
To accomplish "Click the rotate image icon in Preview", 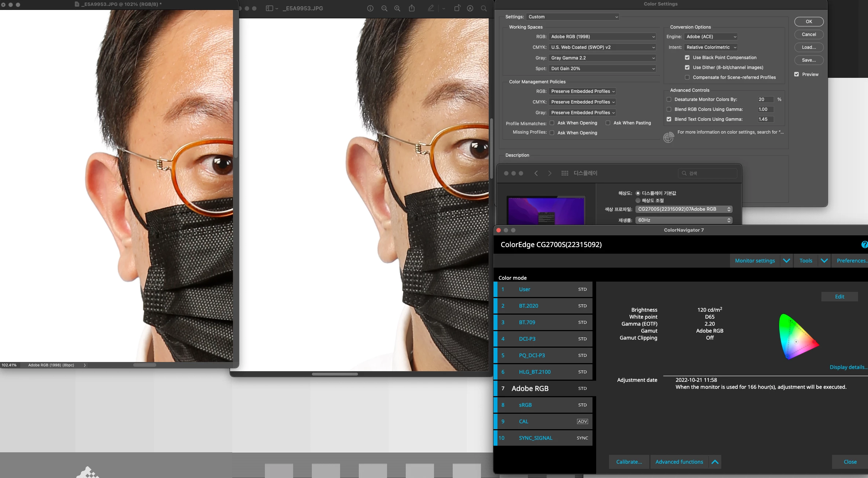I will 457,8.
